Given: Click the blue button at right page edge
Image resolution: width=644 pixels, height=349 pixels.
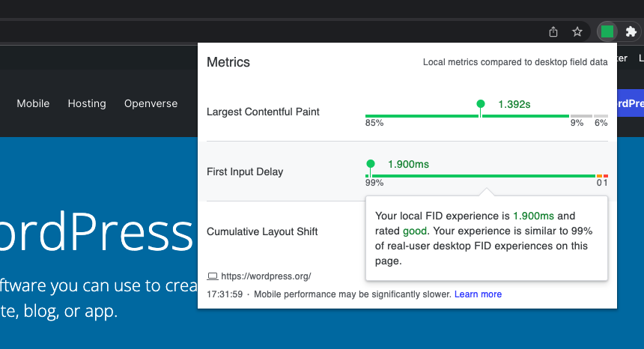Looking at the screenshot, I should point(631,103).
